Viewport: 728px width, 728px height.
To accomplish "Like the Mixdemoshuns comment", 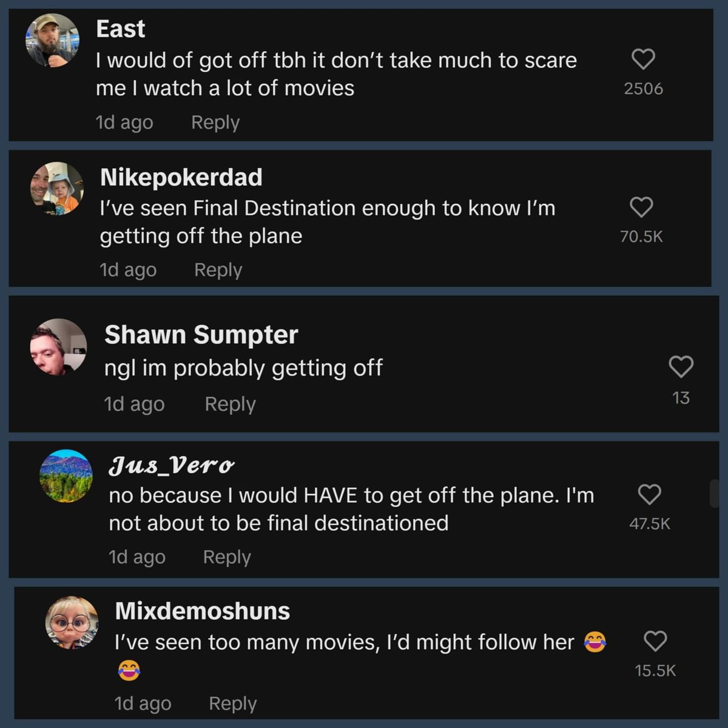I will tap(655, 641).
